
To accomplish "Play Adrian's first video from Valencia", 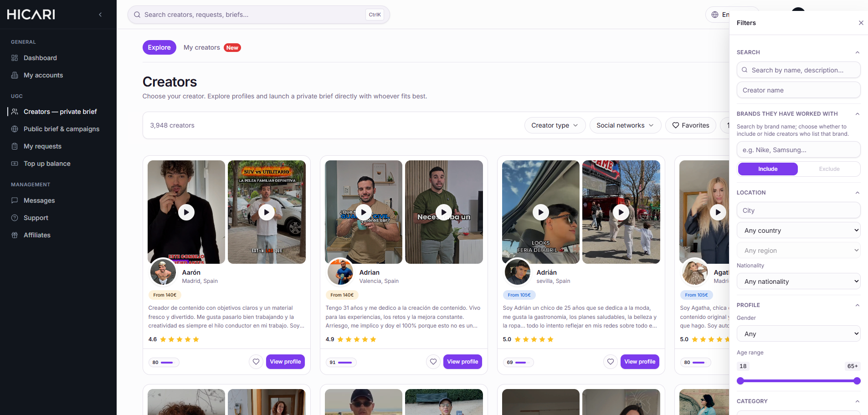I will 364,212.
